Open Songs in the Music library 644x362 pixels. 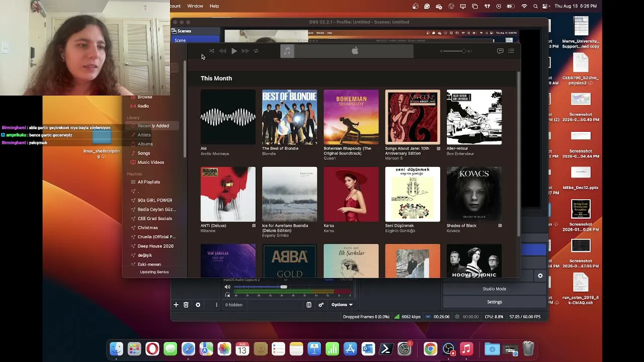pos(144,153)
